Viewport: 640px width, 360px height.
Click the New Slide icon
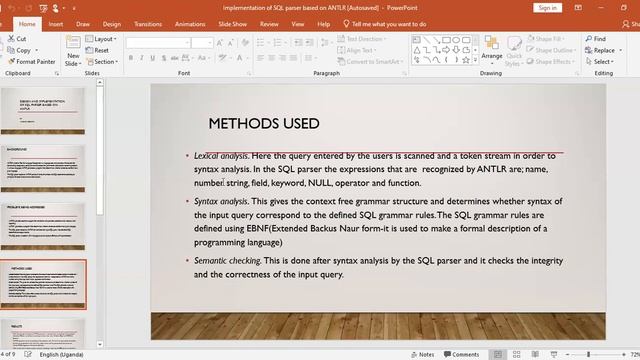(x=73, y=42)
